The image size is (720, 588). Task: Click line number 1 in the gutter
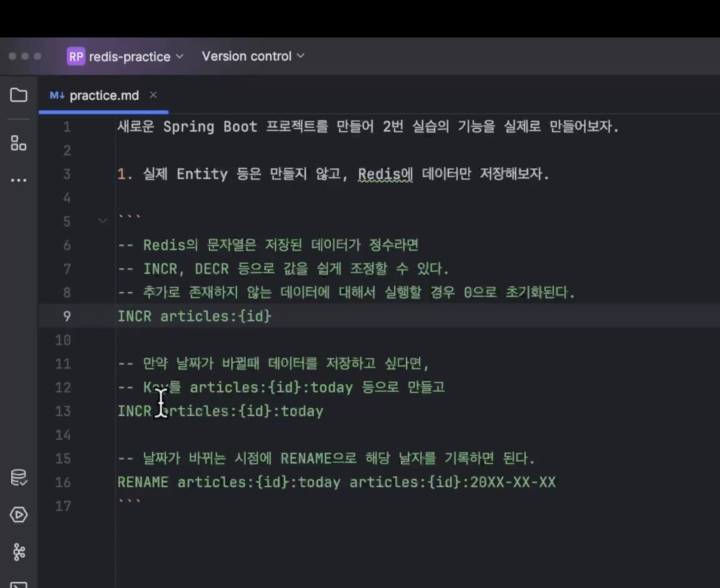pyautogui.click(x=67, y=127)
